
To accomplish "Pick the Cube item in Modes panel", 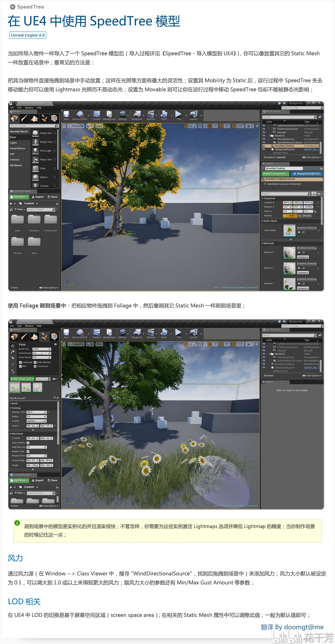I will pyautogui.click(x=44, y=168).
